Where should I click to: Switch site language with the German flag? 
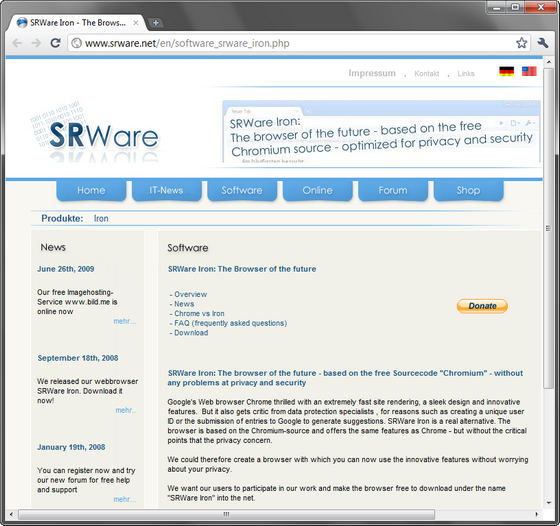506,71
